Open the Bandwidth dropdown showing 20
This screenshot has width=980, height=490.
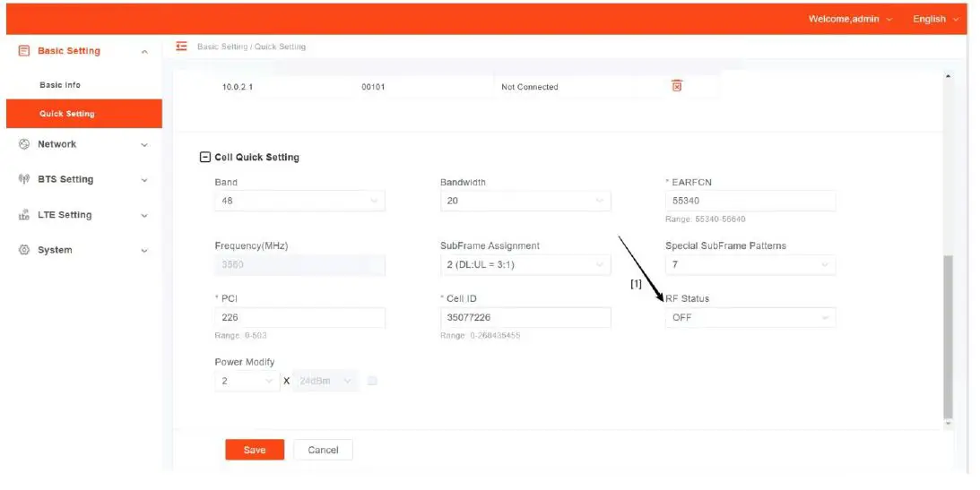point(525,201)
